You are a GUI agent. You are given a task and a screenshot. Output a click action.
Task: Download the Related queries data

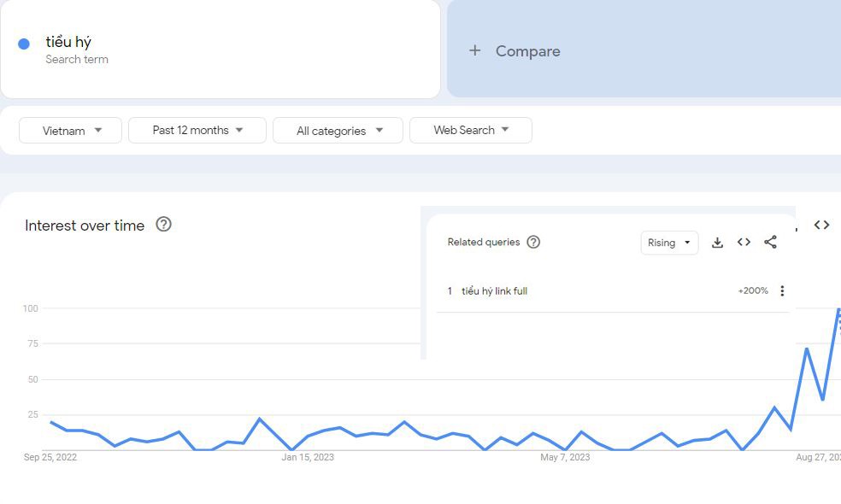coord(717,243)
